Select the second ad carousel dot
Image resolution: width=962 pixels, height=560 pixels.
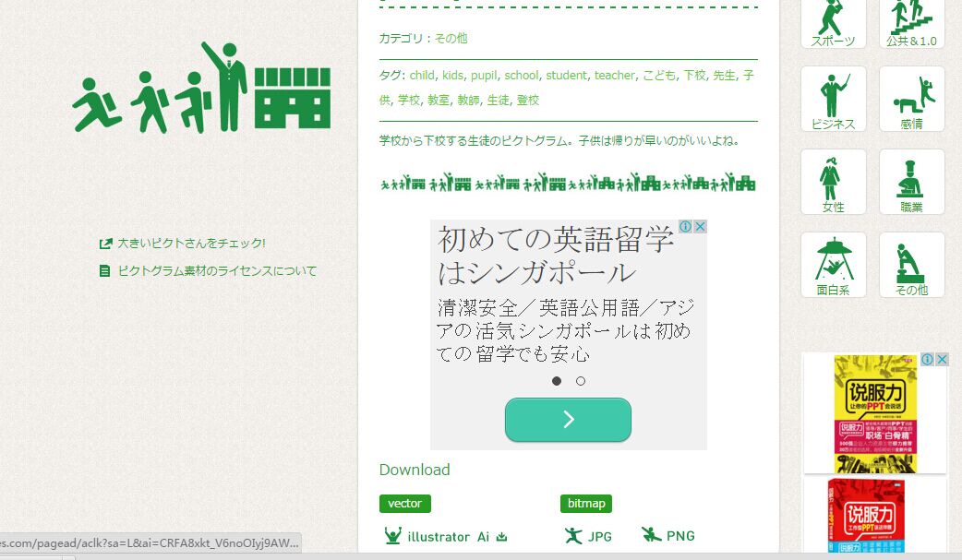(580, 380)
